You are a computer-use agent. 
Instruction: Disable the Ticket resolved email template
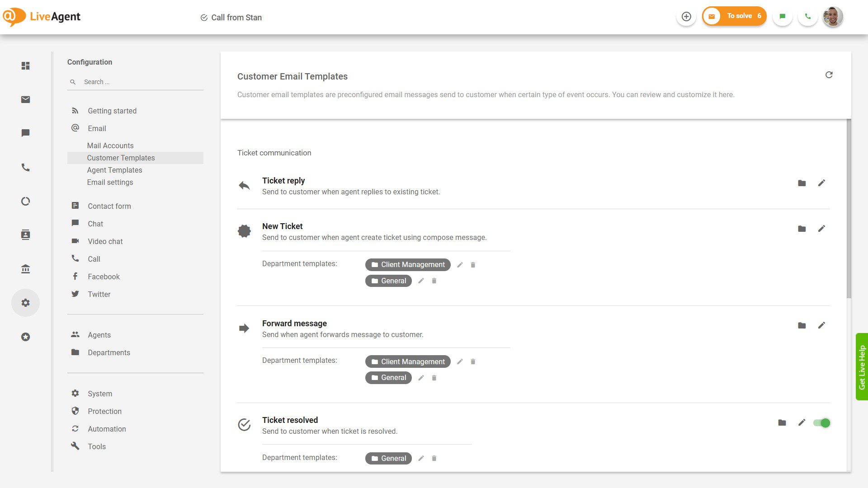pos(822,423)
